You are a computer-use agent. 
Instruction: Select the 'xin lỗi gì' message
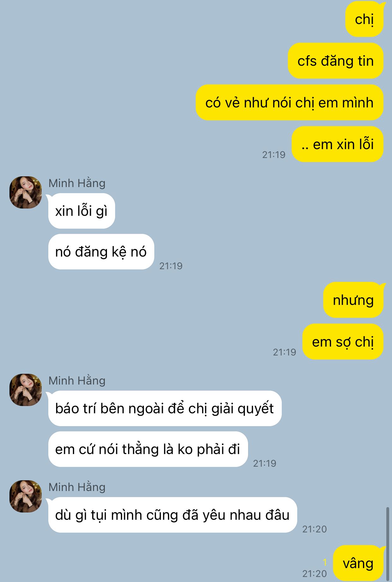(x=81, y=211)
